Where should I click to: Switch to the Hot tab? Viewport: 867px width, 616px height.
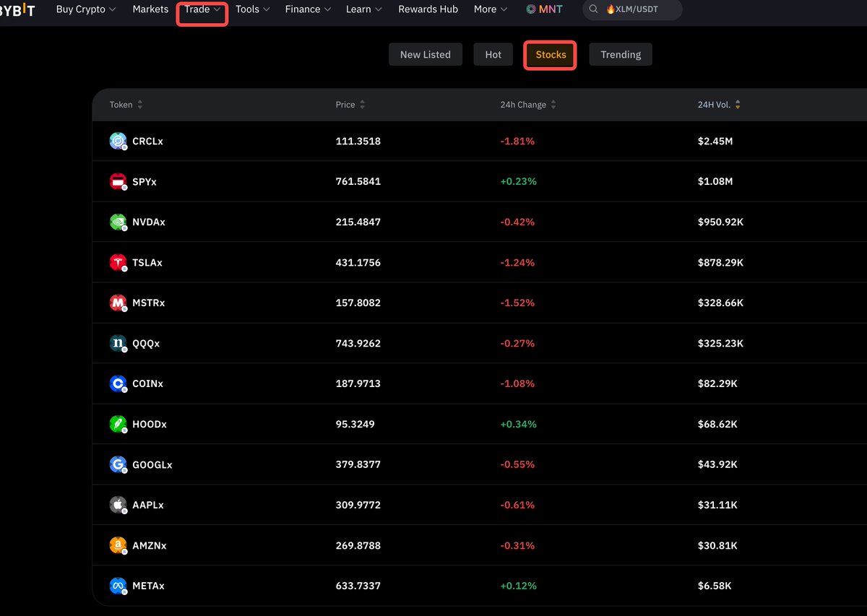point(493,54)
